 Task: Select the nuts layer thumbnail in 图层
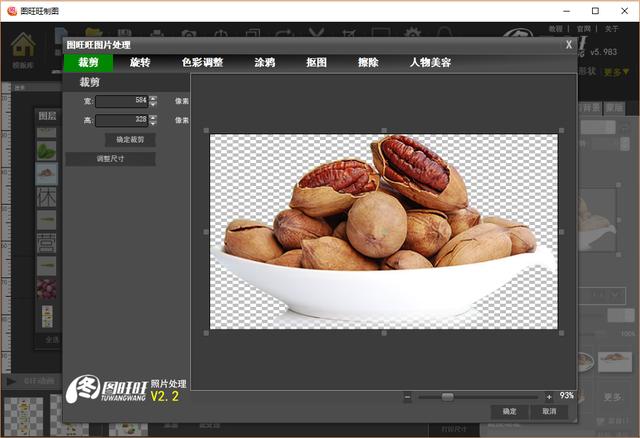47,173
